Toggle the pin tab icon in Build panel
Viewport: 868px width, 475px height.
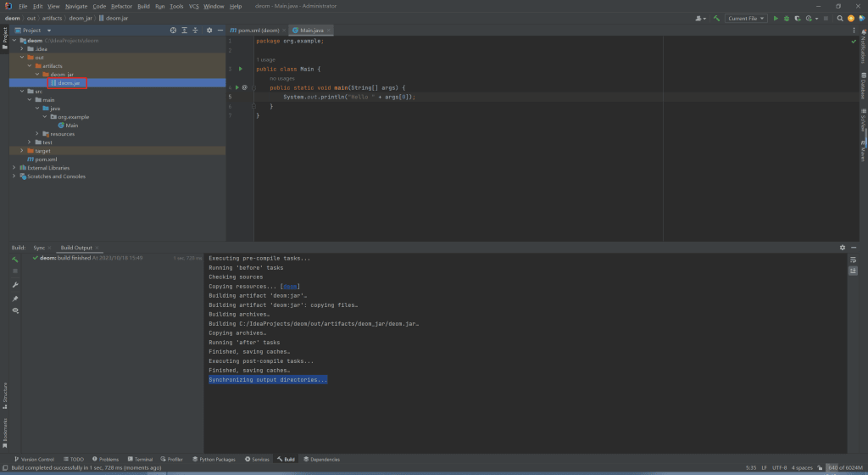click(15, 299)
